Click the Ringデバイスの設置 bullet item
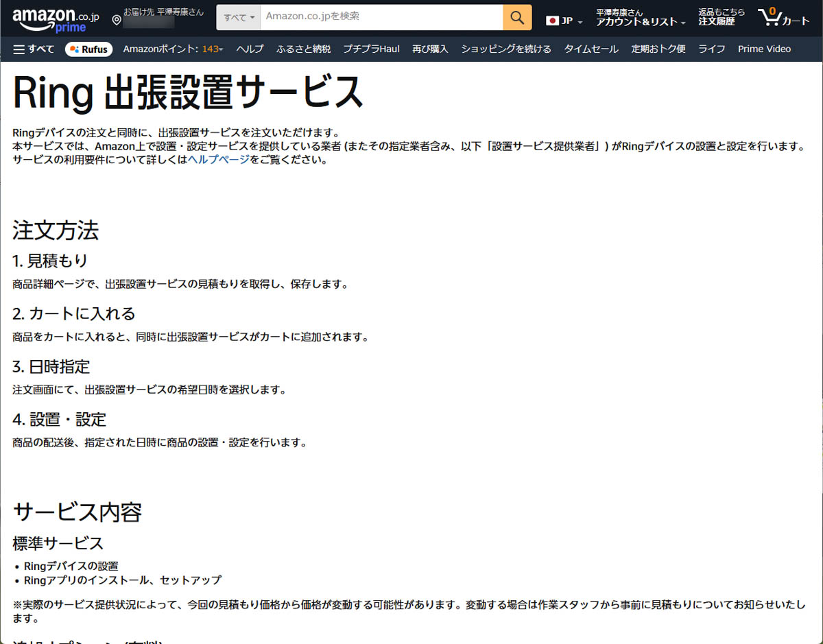The height and width of the screenshot is (644, 823). [x=71, y=566]
